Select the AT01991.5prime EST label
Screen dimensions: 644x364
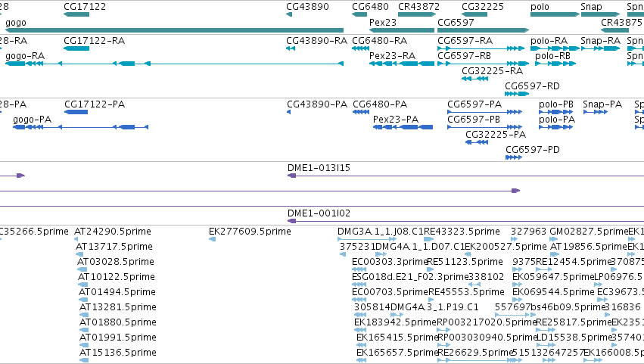point(118,338)
